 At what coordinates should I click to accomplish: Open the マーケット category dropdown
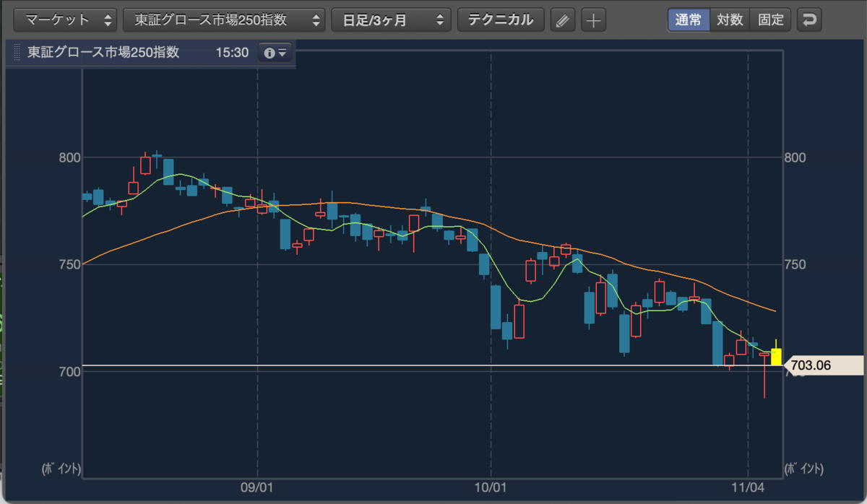[65, 19]
